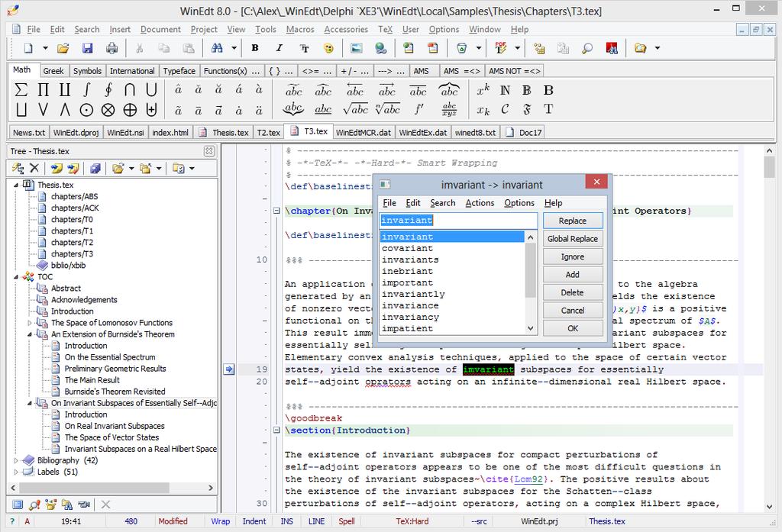Toggle Spell checking in status bar

coord(347,521)
